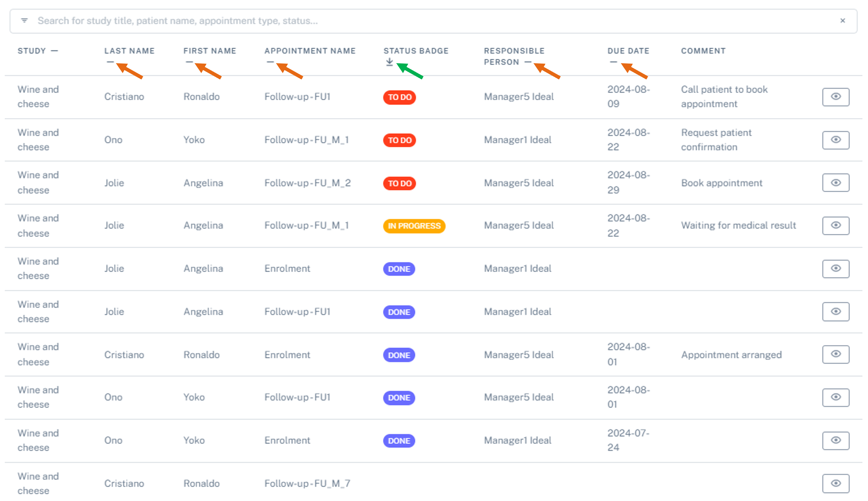Viewport: 868px width, 501px height.
Task: Toggle sort dash under APPOINTMENT NAME header
Action: 270,62
